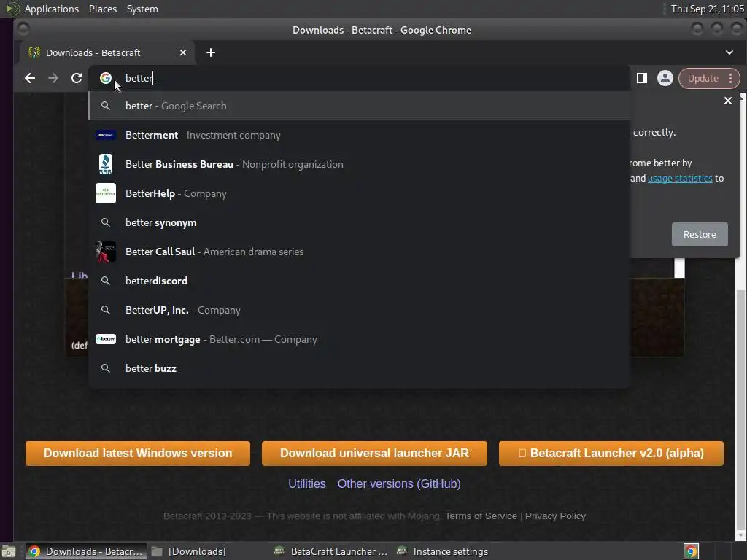747x560 pixels.
Task: Open the Utilities link
Action: [x=307, y=484]
